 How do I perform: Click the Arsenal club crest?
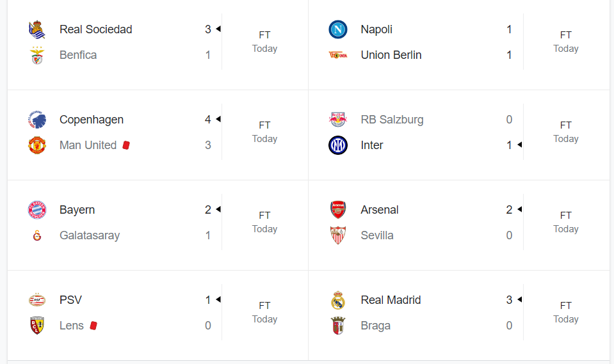click(x=338, y=210)
